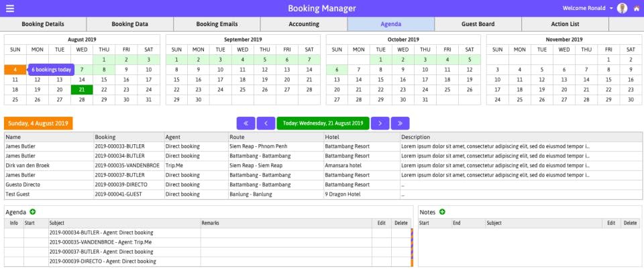This screenshot has width=644, height=271.
Task: Select October 16 in the calendar
Action: pyautogui.click(x=403, y=80)
